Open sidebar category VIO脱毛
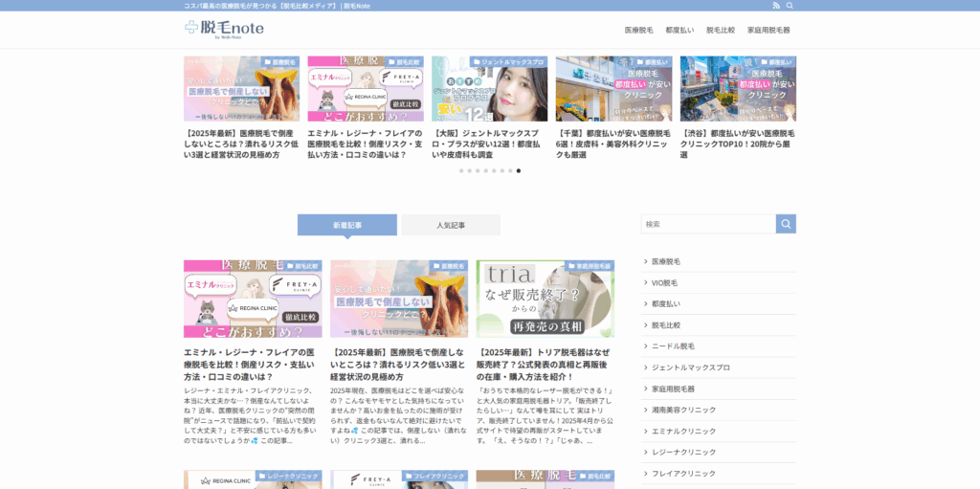 tap(719, 282)
